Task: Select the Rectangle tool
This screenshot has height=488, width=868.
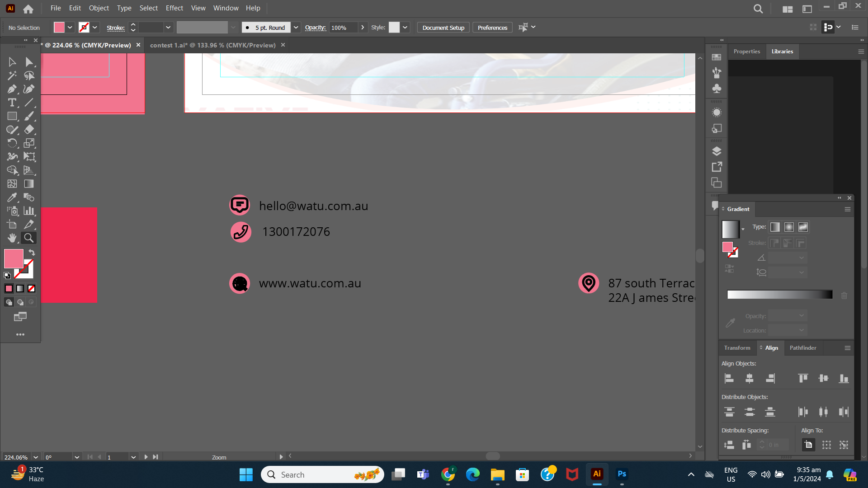Action: [12, 116]
